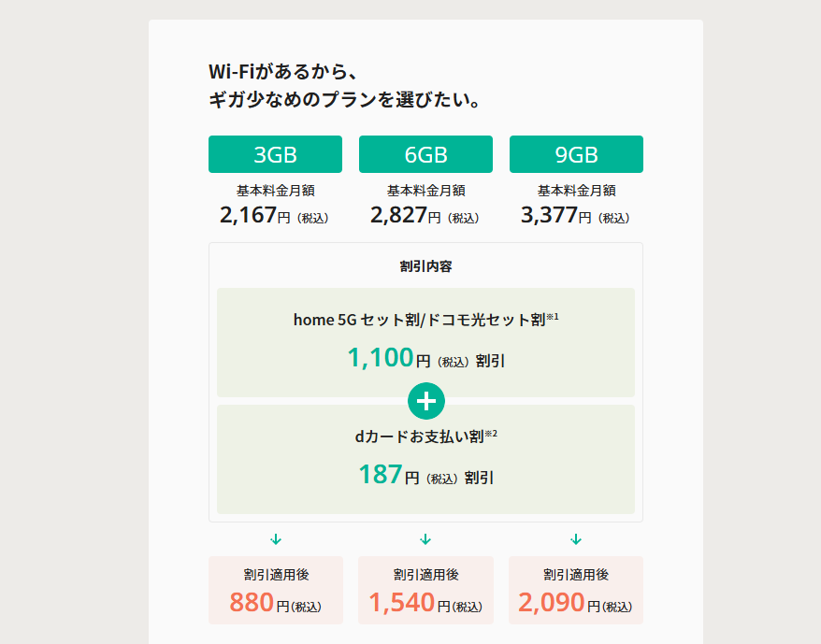Open the 880円 after-discount price box
This screenshot has width=821, height=644.
tap(276, 591)
